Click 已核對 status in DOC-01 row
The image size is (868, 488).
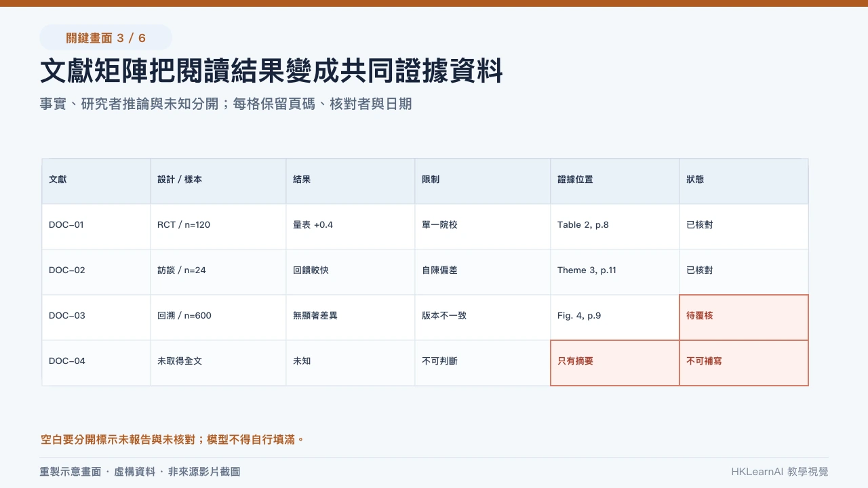[x=744, y=225]
